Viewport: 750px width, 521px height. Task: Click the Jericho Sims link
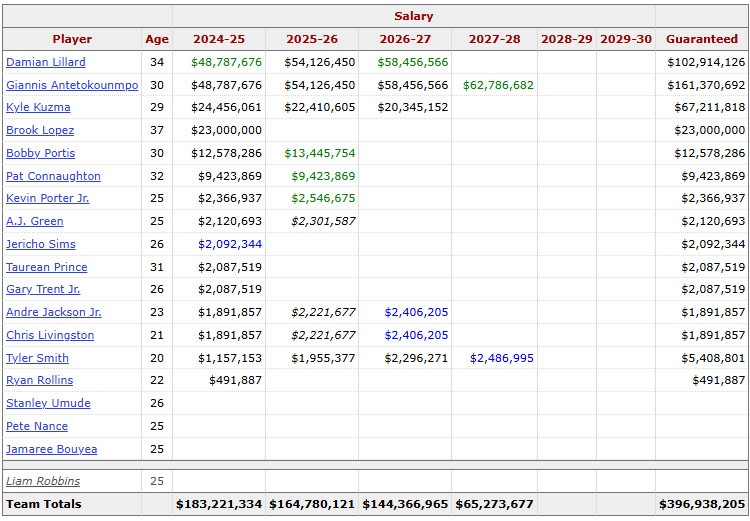click(40, 244)
